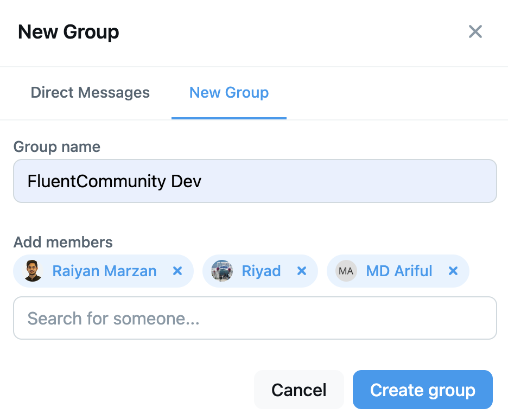Remove Raiyan Marzan from members
The width and height of the screenshot is (508, 420).
point(177,271)
